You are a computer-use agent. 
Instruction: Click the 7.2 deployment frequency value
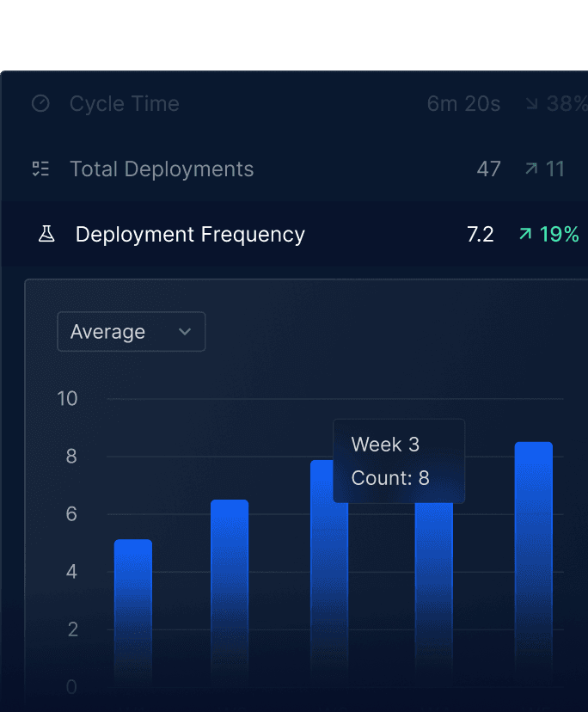click(480, 234)
